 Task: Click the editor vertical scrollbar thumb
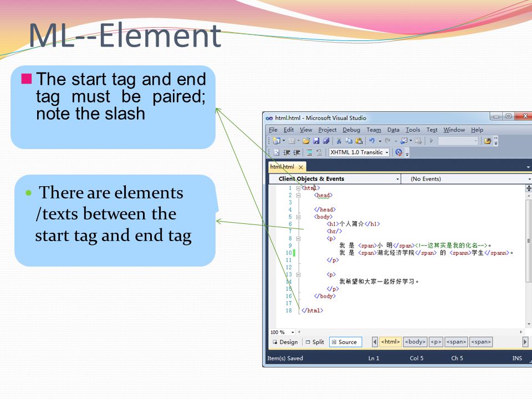click(529, 242)
